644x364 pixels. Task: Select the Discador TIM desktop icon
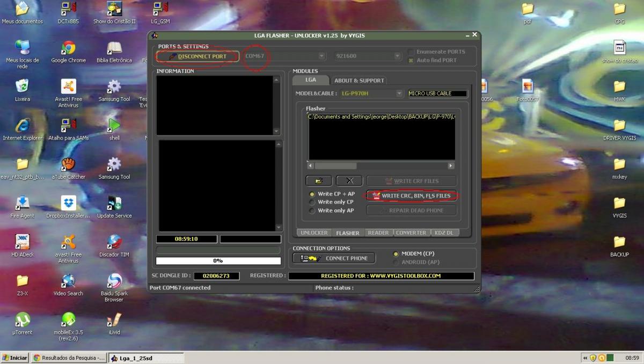114,245
